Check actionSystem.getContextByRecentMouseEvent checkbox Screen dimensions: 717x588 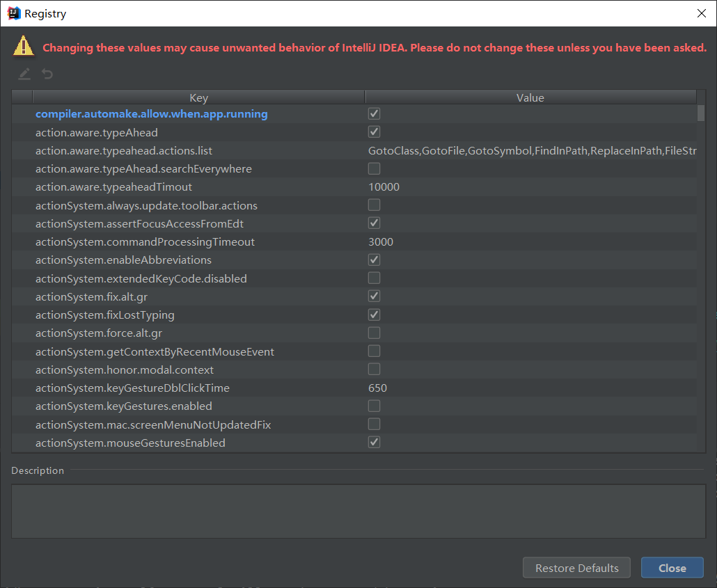(x=374, y=351)
